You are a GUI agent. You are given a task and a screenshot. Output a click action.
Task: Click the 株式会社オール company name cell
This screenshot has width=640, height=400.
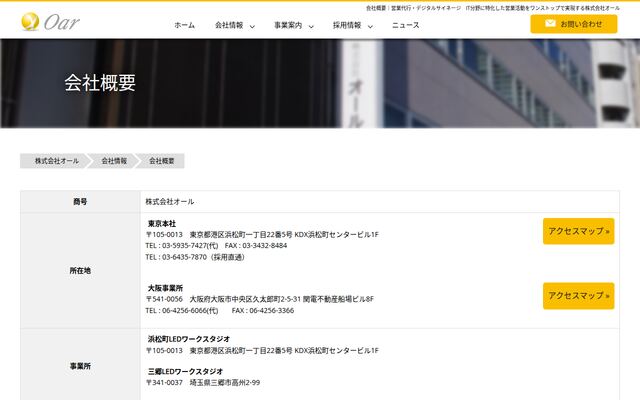[380, 202]
